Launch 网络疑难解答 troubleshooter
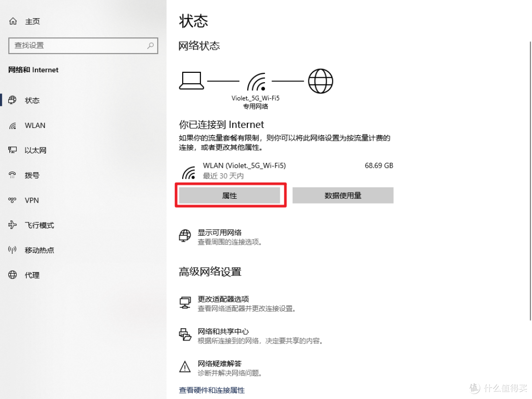 tap(220, 364)
